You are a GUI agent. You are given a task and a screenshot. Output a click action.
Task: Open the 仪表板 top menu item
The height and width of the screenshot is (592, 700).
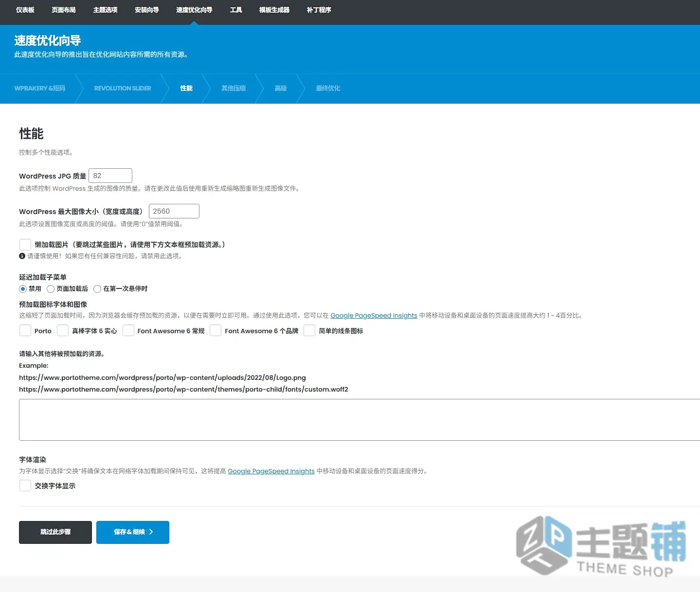(25, 10)
